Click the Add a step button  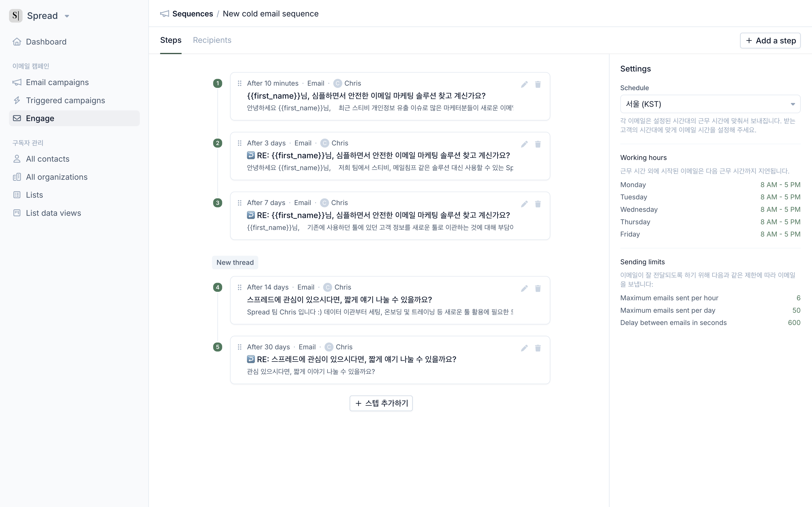(770, 41)
